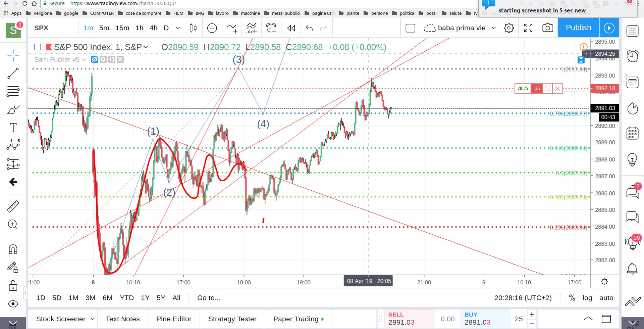Viewport: 644px width, 329px height.
Task: Open the Paper Trading tab
Action: tap(299, 319)
